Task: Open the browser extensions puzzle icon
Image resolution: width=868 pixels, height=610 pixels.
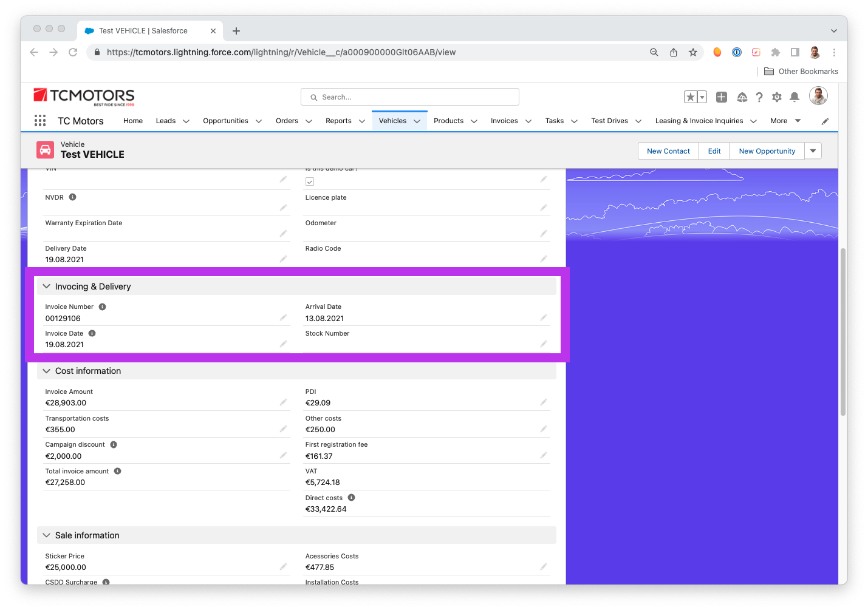Action: [776, 52]
